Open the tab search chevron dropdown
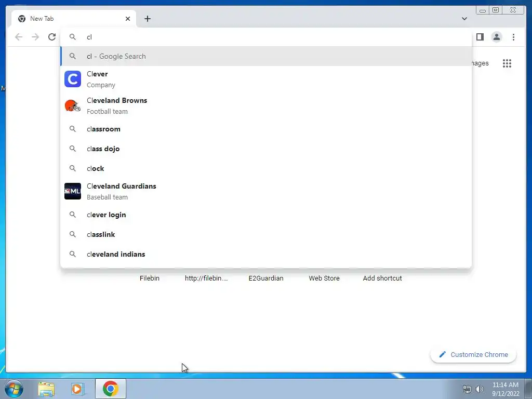The height and width of the screenshot is (399, 532). (x=464, y=19)
